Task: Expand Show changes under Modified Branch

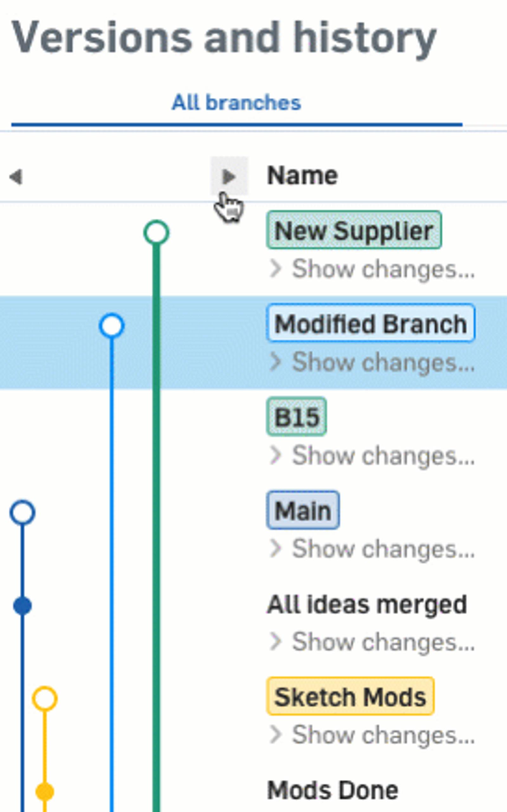Action: click(373, 362)
